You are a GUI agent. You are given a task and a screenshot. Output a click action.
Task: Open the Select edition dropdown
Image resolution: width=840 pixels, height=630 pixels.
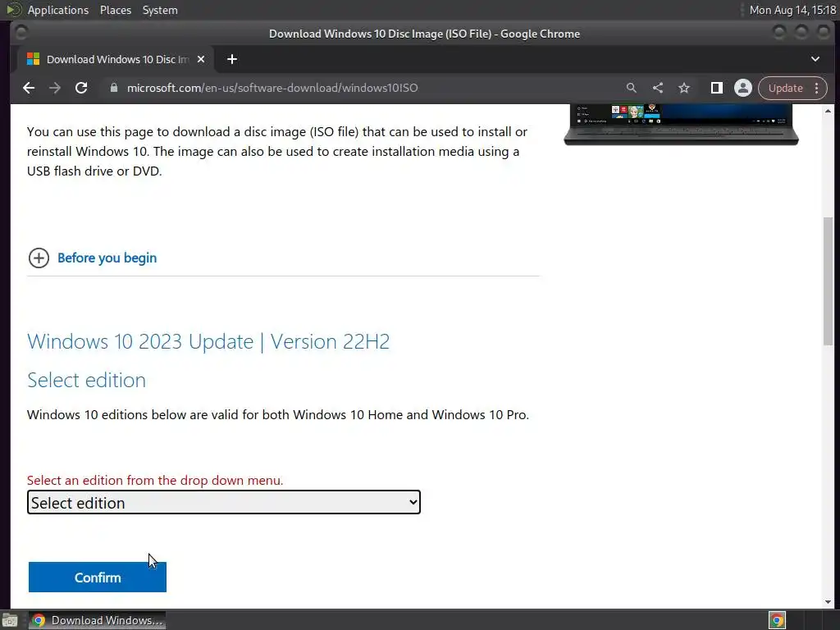(224, 503)
